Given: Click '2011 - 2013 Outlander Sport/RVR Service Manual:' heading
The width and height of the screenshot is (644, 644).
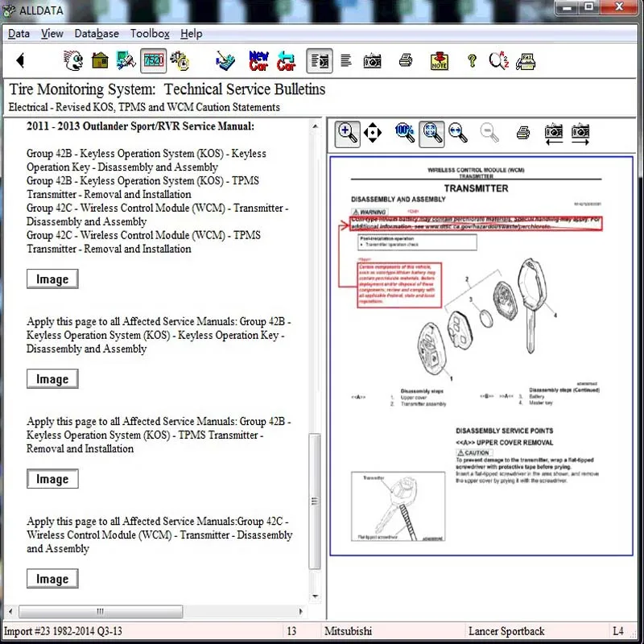Looking at the screenshot, I should pos(140,126).
